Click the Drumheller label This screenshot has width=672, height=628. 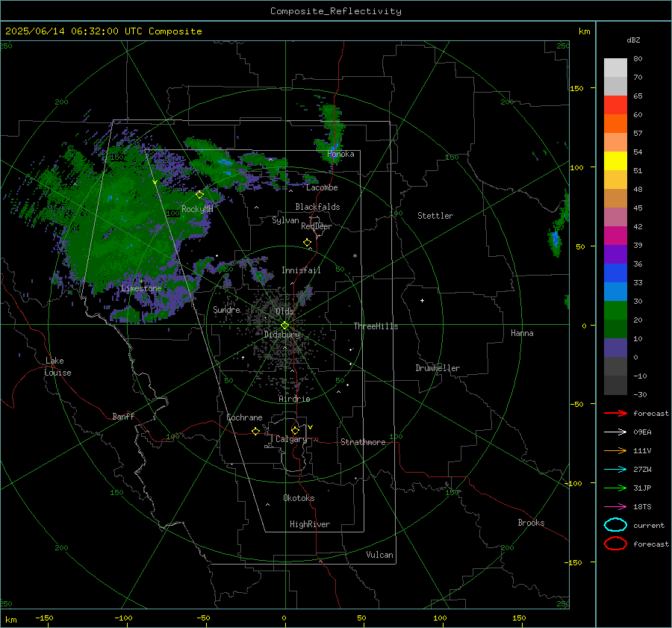(438, 368)
